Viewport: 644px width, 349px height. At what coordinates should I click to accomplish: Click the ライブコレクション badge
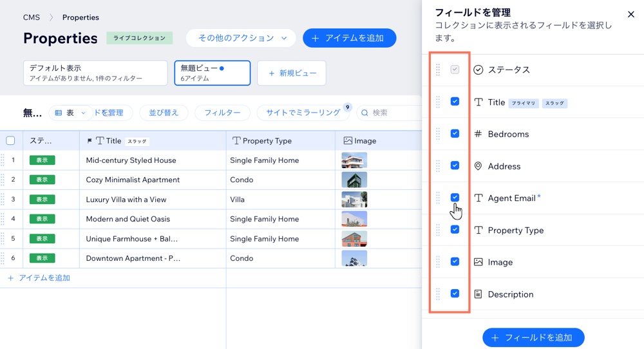139,38
